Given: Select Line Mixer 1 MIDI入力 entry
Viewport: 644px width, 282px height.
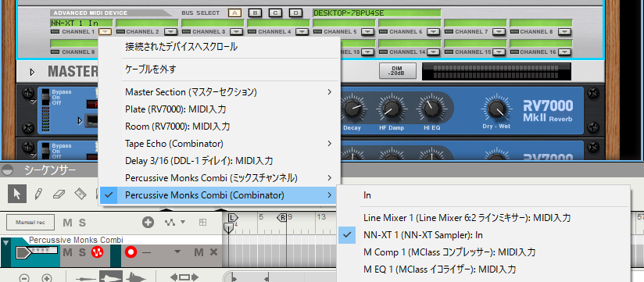Looking at the screenshot, I should pyautogui.click(x=484, y=218).
